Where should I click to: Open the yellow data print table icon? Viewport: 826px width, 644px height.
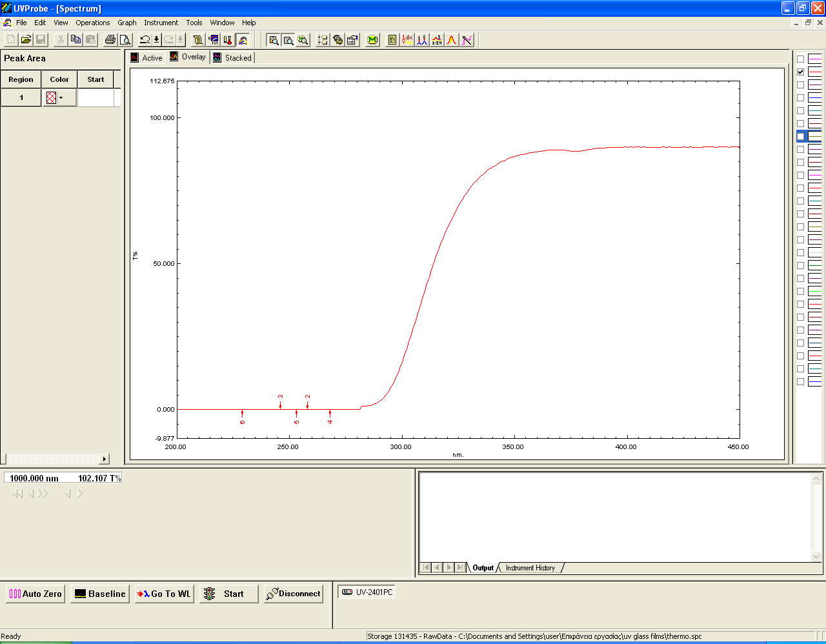coord(392,40)
